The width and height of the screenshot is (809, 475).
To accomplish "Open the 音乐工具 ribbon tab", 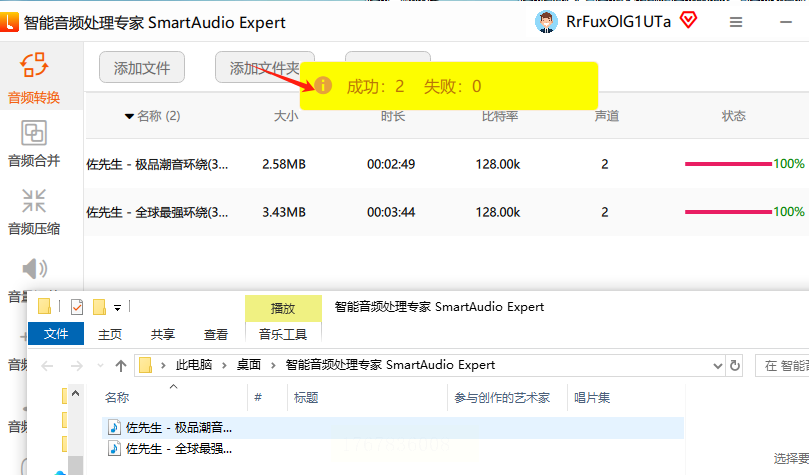I will click(283, 334).
